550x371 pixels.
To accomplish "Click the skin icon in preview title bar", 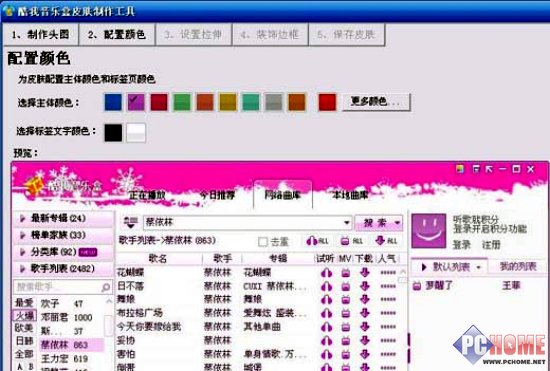I will (460, 169).
